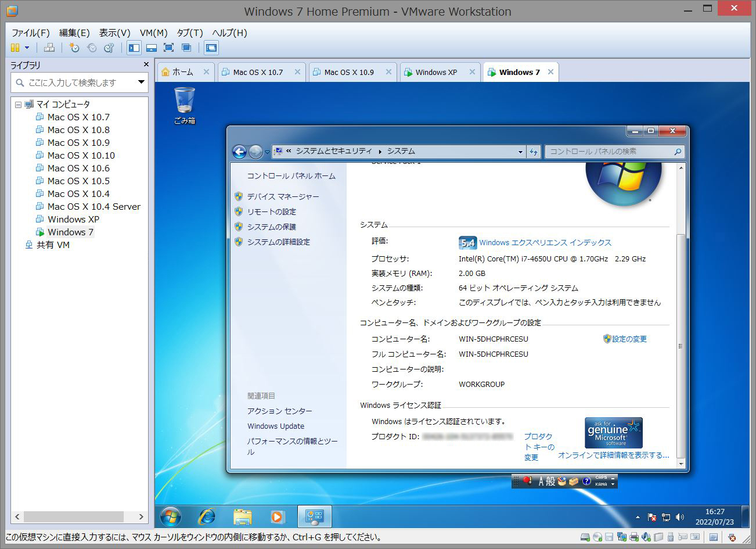Open the ヘルプ(H) menu
The image size is (756, 549).
pos(229,33)
